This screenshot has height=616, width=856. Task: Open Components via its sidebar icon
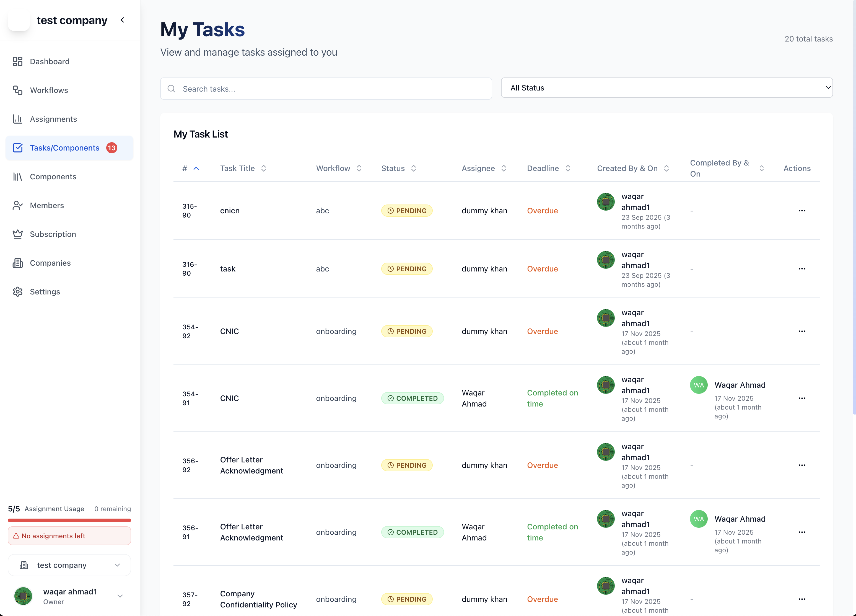18,176
